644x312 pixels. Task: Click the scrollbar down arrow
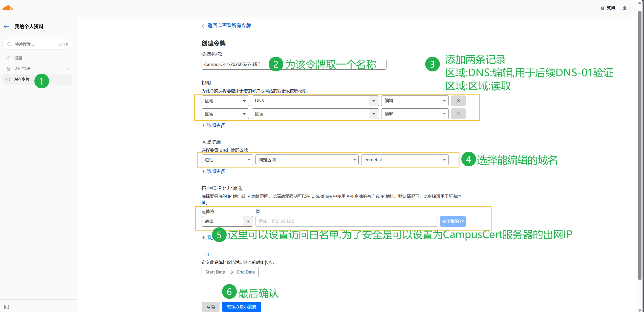tap(640, 310)
